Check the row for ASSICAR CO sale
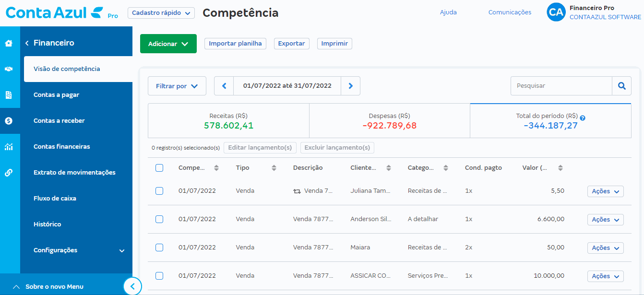This screenshot has width=644, height=295. coord(159,276)
